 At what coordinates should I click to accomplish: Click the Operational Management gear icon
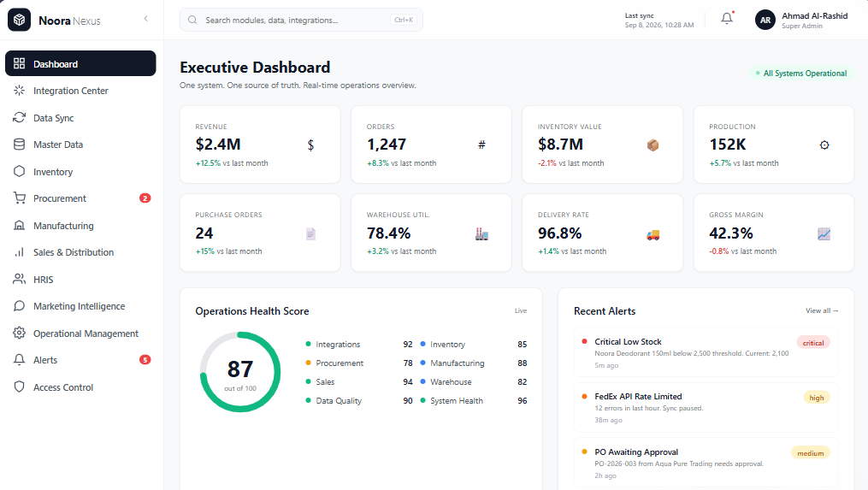(20, 334)
